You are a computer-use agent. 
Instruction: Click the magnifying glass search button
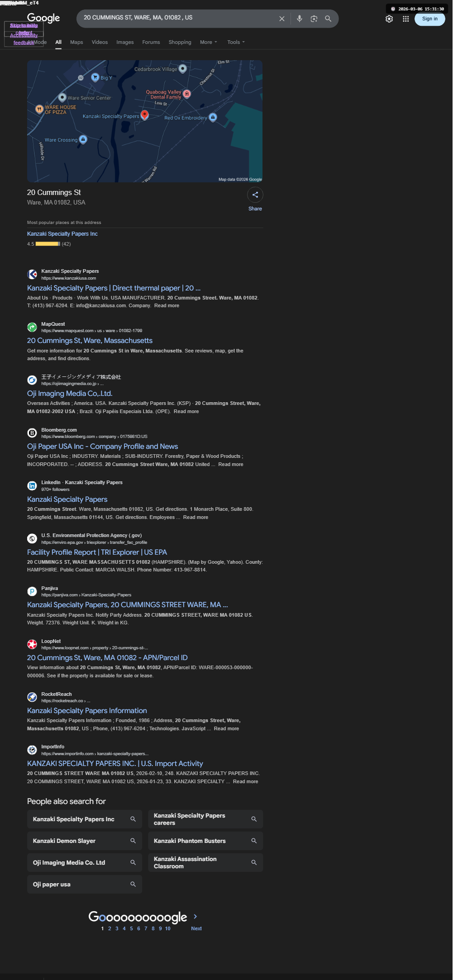328,19
